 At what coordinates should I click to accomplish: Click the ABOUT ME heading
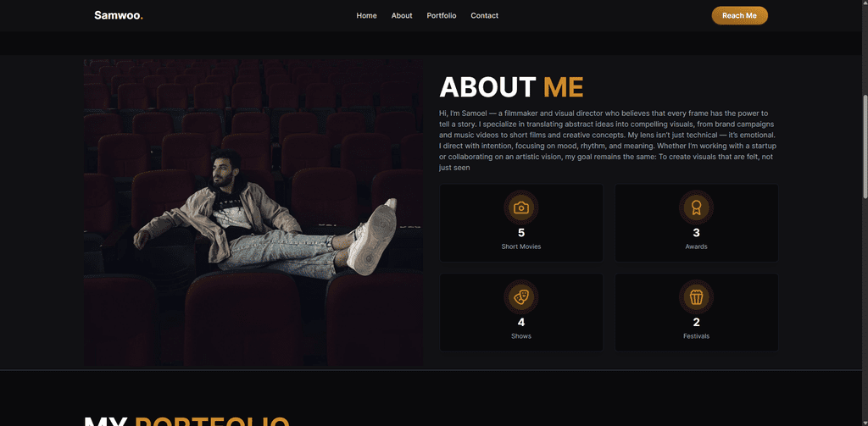tap(511, 87)
